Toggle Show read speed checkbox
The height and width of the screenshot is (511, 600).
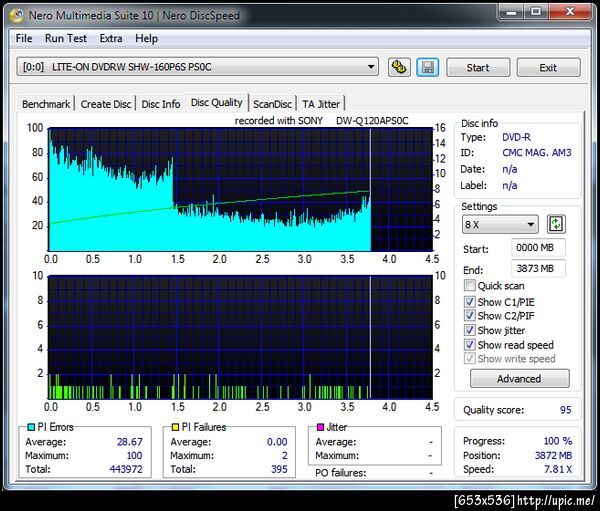(x=470, y=344)
